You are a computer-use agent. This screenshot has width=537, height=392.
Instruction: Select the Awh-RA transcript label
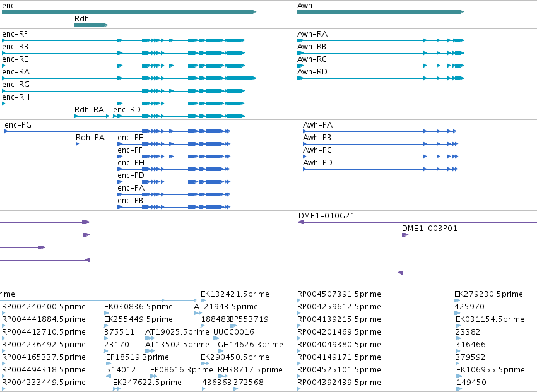(x=312, y=34)
